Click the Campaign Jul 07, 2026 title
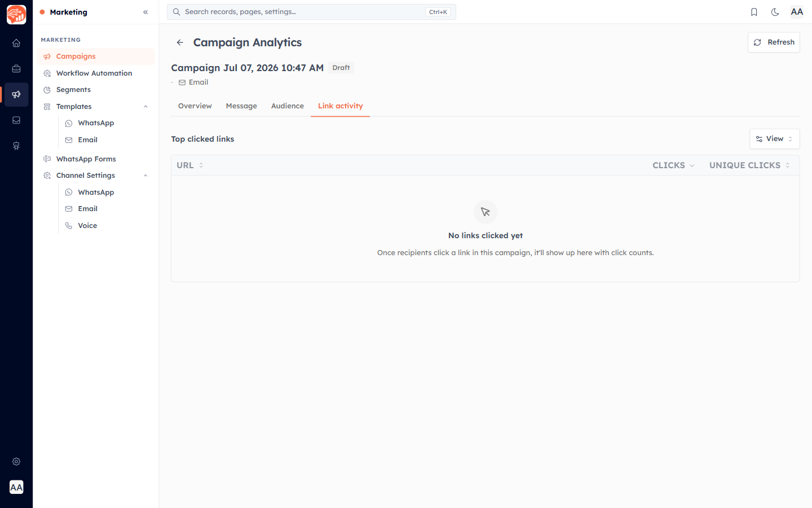This screenshot has height=508, width=812. [248, 68]
